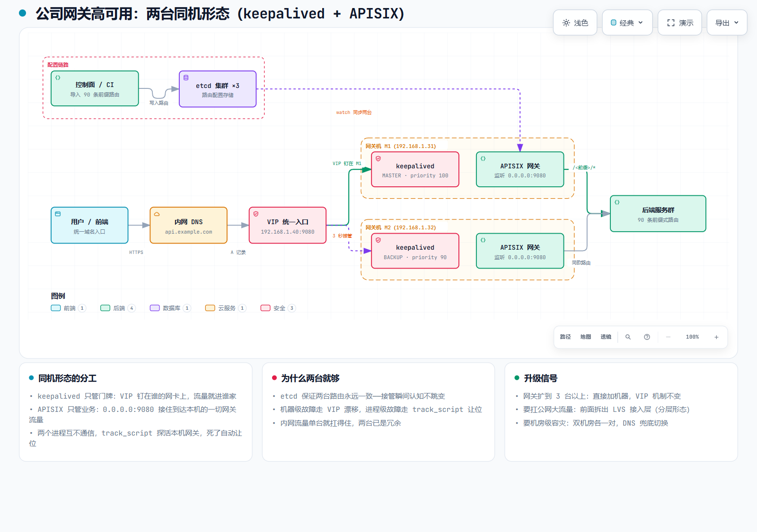Click the 网关机 M2 (192.168.1.32) group label
This screenshot has width=757, height=532.
pos(401,227)
